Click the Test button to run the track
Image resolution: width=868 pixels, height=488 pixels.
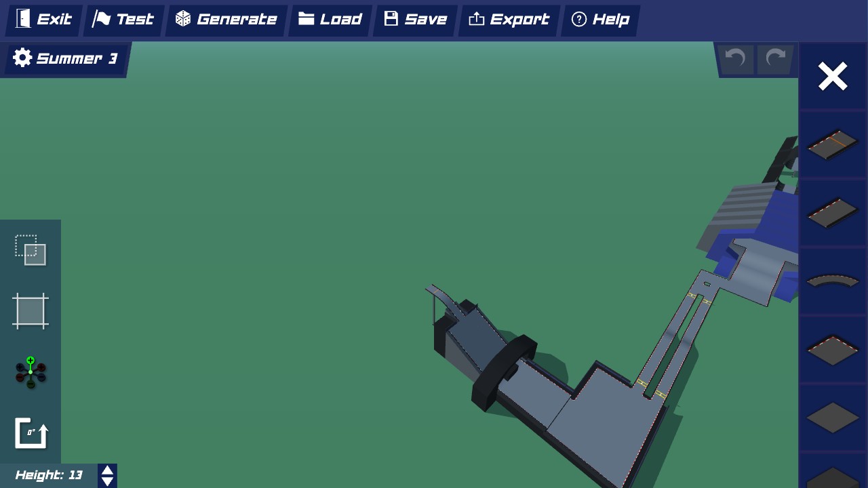[124, 20]
